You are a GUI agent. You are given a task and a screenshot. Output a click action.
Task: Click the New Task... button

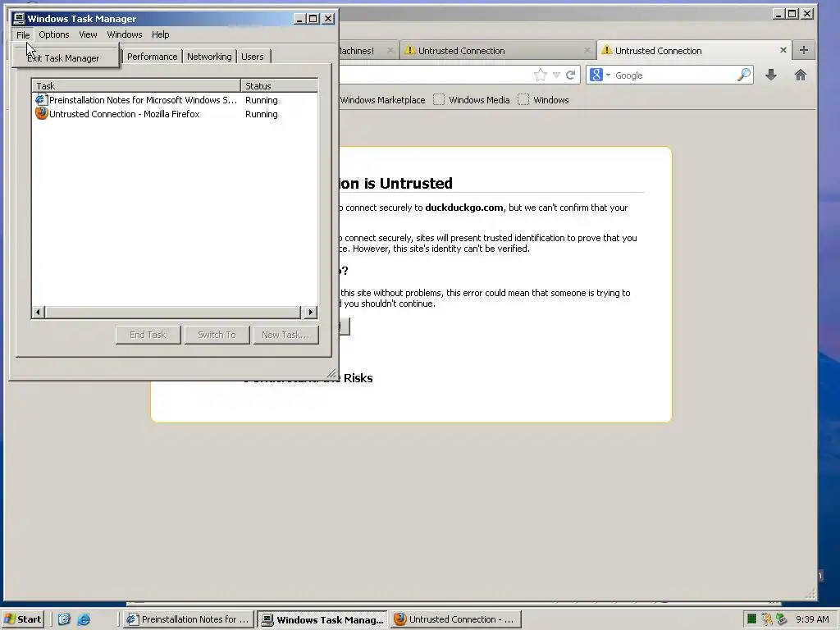[x=285, y=335]
